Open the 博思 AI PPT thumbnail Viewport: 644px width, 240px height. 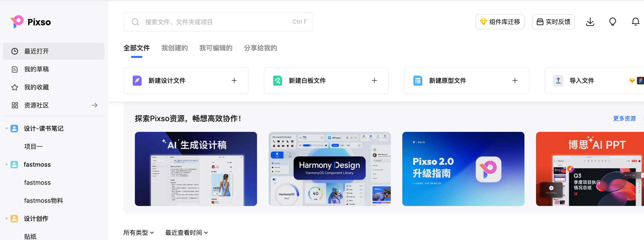pyautogui.click(x=590, y=169)
